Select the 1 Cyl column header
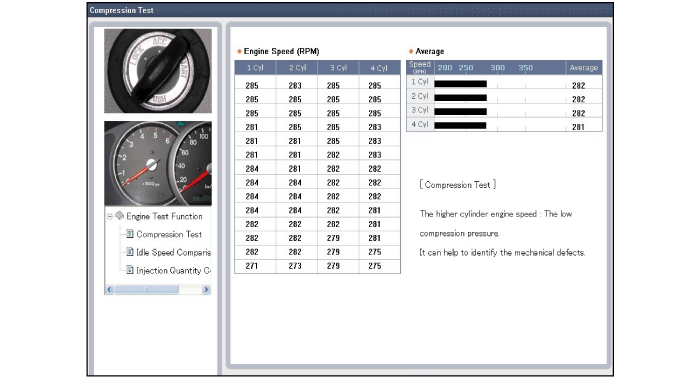This screenshot has width=700, height=377. click(x=255, y=68)
